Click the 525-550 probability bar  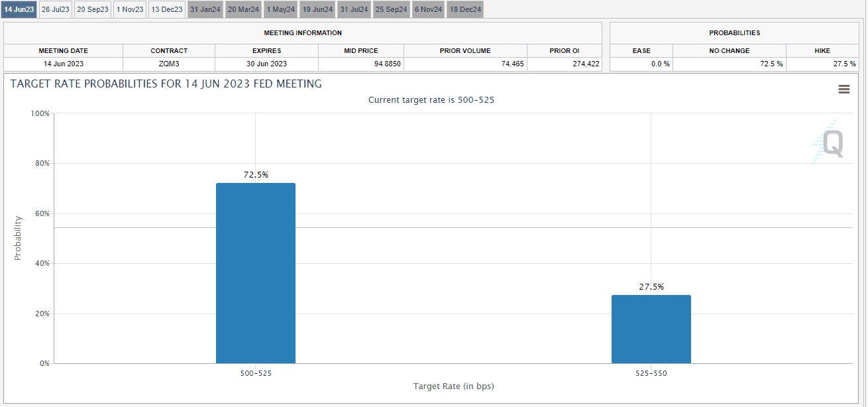pyautogui.click(x=651, y=329)
